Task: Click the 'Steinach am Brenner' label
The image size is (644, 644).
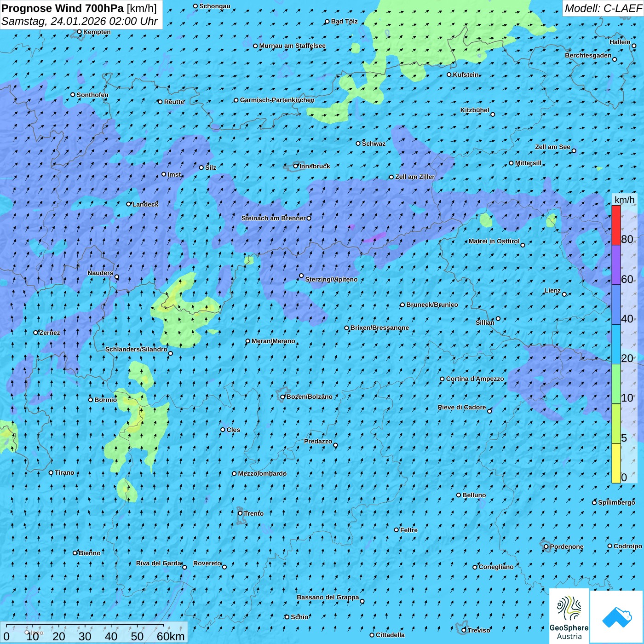Action: tap(274, 218)
